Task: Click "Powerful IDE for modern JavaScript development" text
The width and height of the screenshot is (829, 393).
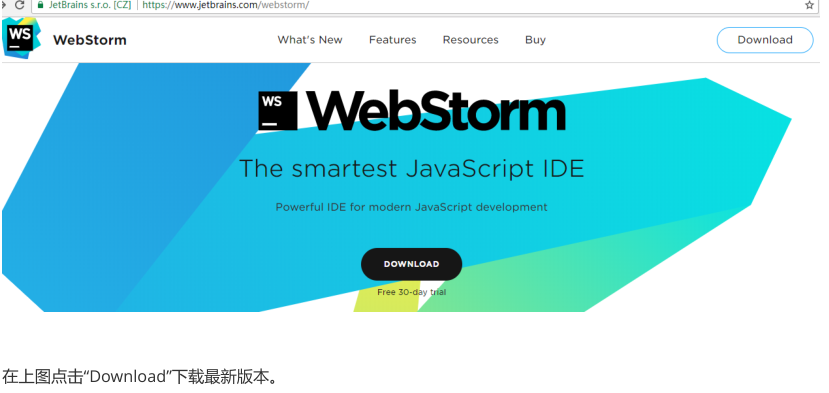Action: (x=411, y=207)
